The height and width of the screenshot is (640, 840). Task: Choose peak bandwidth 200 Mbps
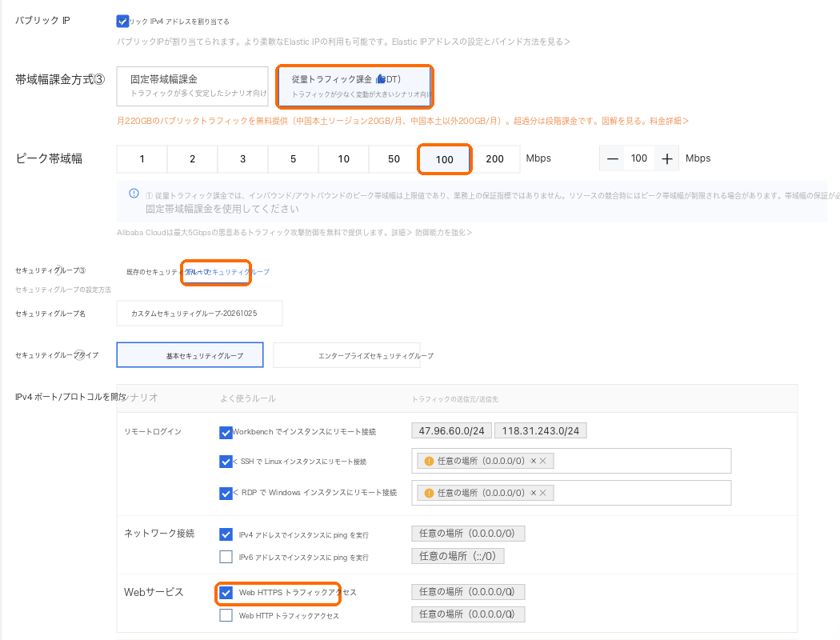click(x=494, y=159)
